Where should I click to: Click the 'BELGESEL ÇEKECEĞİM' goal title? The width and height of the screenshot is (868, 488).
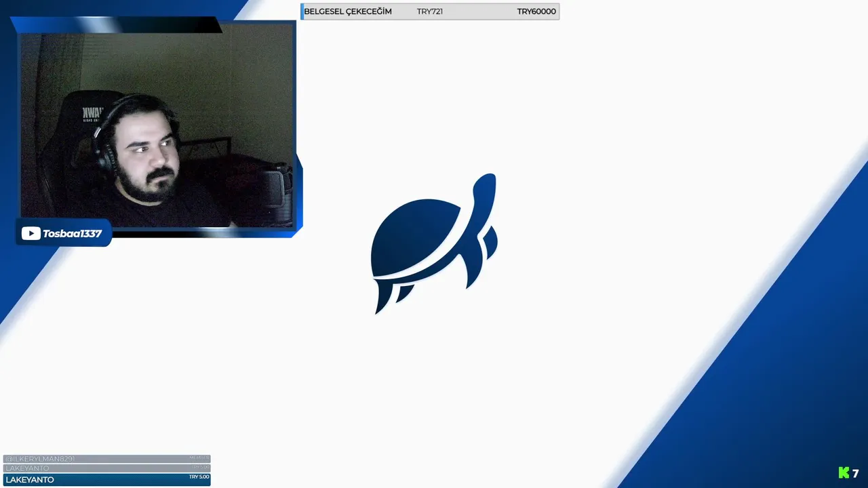(x=348, y=12)
